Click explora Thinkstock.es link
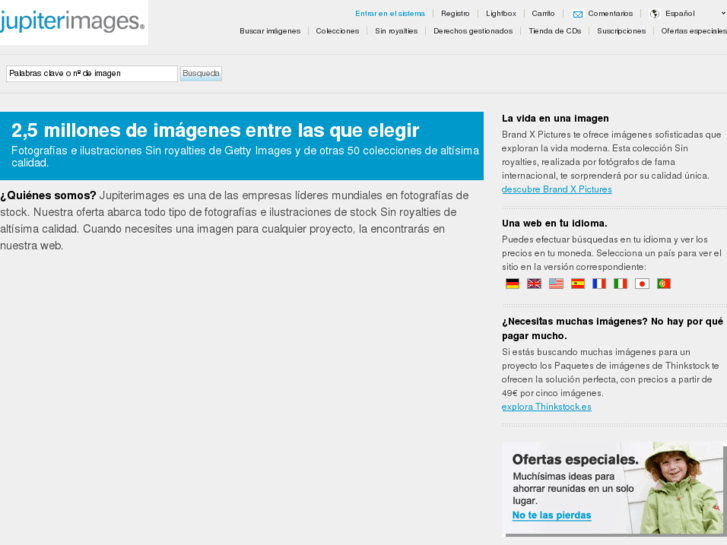727x545 pixels. [x=546, y=407]
